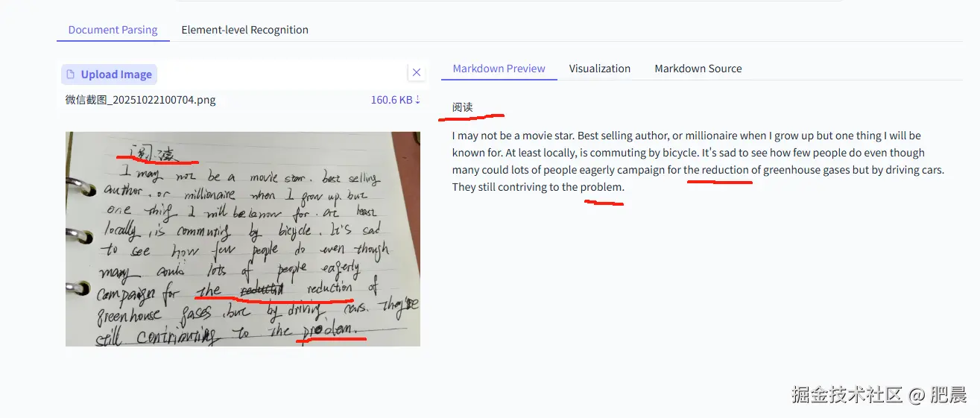Screen dimensions: 980x418
Task: Open the Element-level Recognition tab
Action: [244, 30]
